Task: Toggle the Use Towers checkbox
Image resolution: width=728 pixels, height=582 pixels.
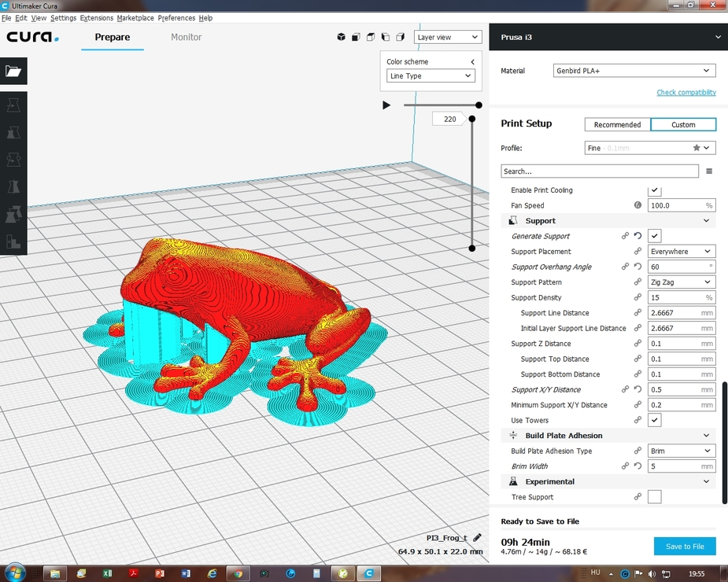Action: click(x=655, y=421)
